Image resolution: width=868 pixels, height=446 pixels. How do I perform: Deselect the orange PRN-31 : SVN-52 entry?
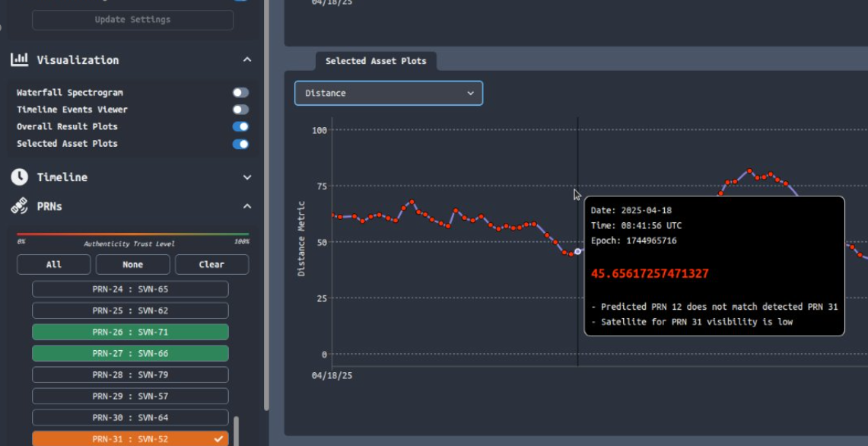pos(130,439)
